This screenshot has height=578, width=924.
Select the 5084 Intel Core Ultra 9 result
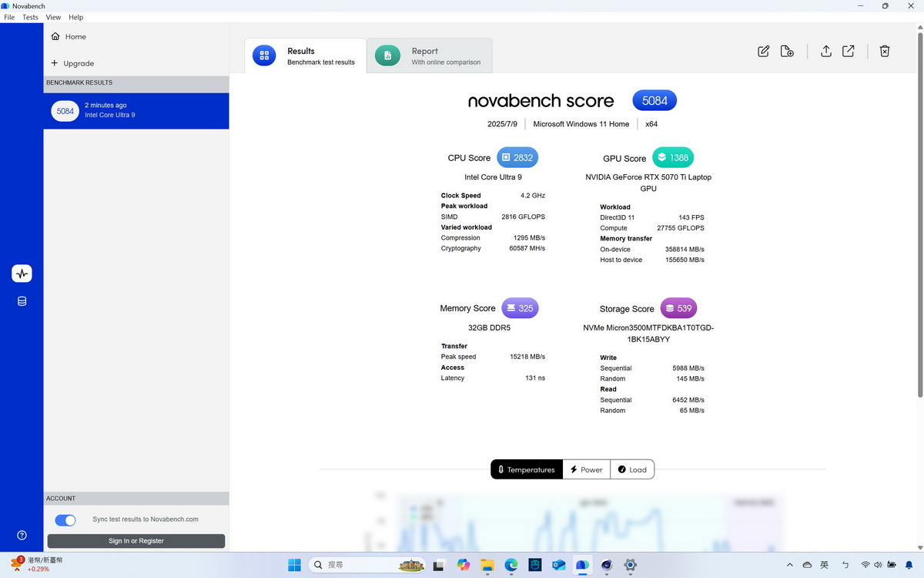coord(136,111)
